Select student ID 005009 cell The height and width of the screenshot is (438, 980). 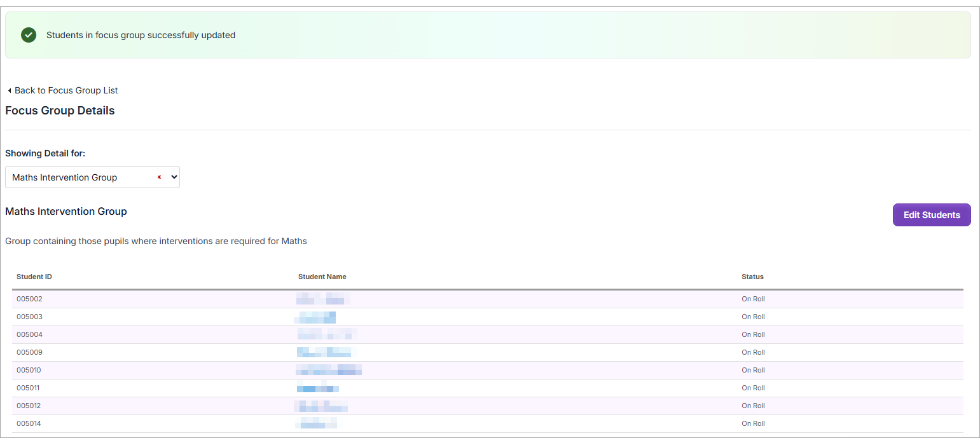pyautogui.click(x=29, y=352)
